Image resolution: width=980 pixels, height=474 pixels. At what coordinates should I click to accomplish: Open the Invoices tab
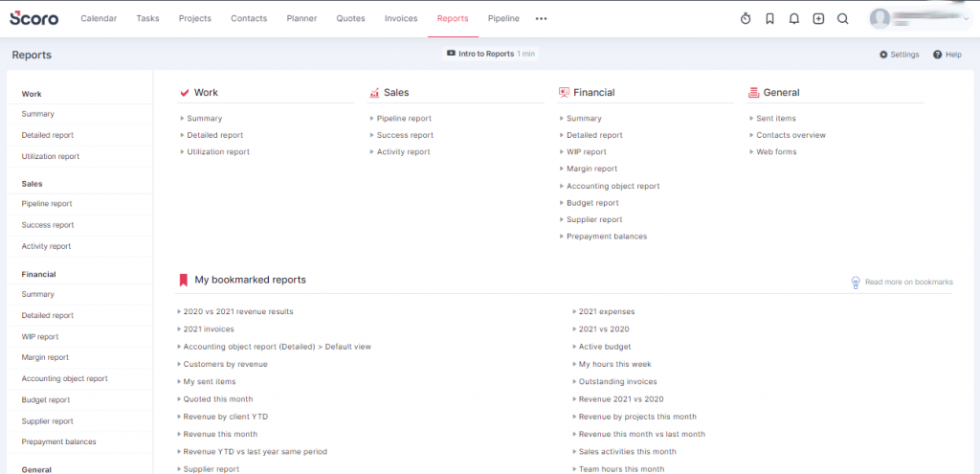pos(401,19)
